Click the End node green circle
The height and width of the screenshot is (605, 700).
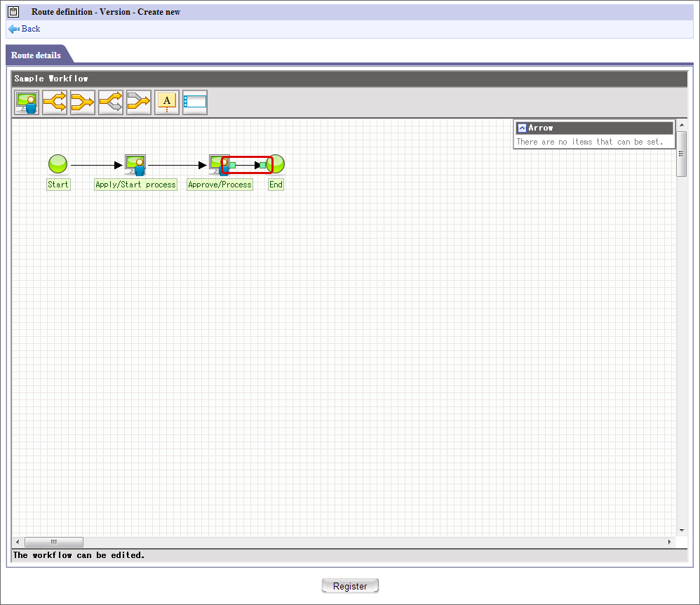tap(277, 164)
